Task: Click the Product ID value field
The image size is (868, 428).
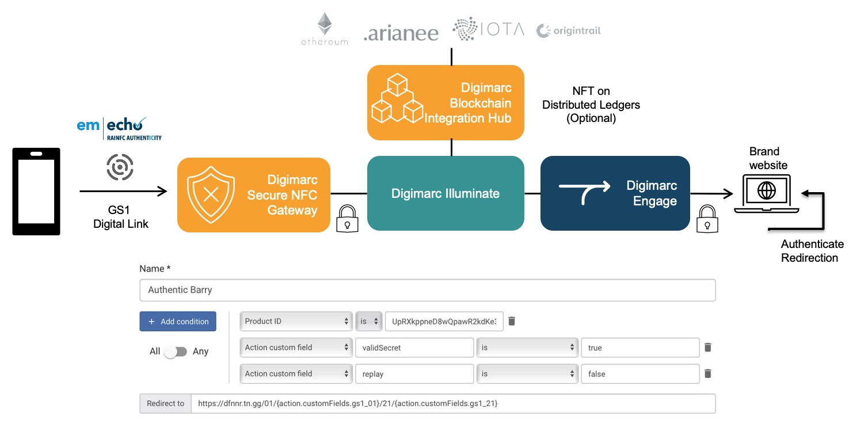Action: [x=444, y=321]
